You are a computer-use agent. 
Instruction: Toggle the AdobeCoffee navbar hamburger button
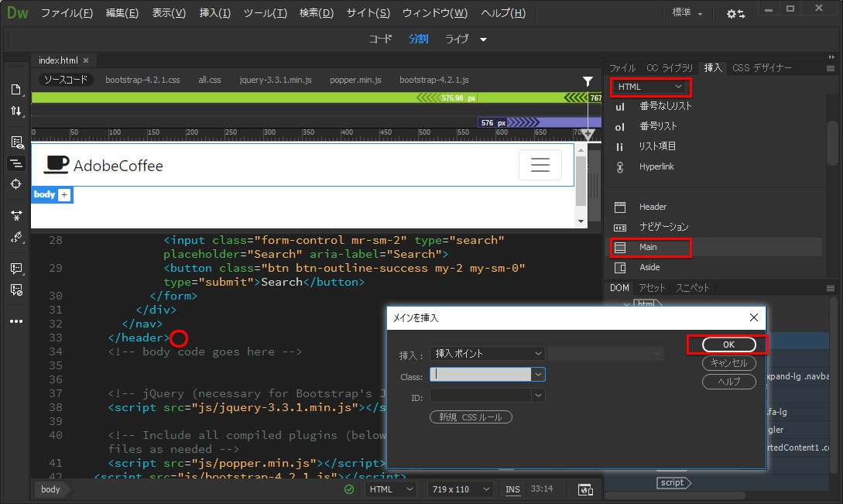(540, 165)
